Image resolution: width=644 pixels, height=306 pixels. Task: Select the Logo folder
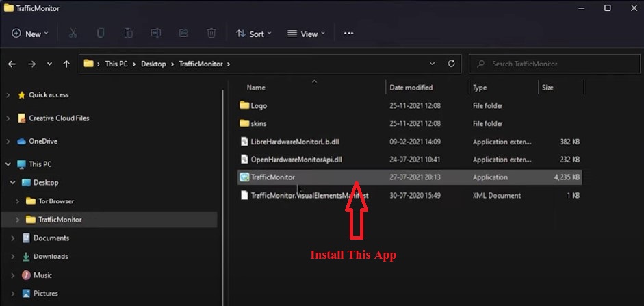(253, 105)
